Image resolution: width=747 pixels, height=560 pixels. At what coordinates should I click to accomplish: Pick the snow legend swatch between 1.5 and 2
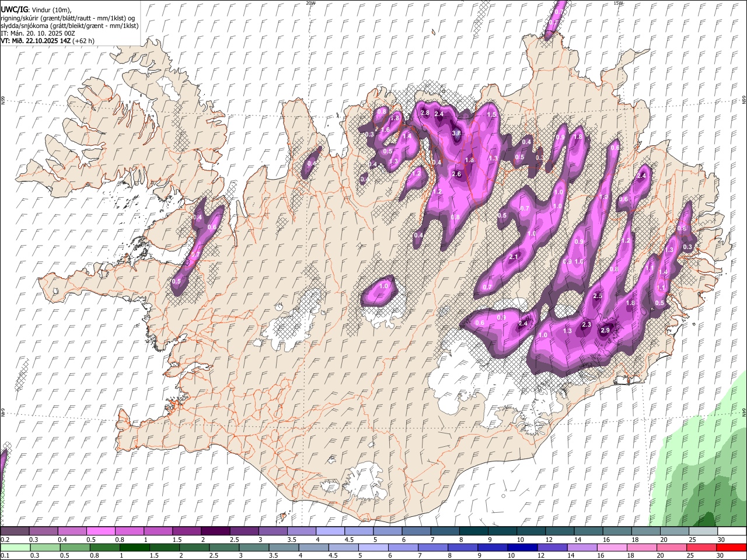(x=187, y=531)
